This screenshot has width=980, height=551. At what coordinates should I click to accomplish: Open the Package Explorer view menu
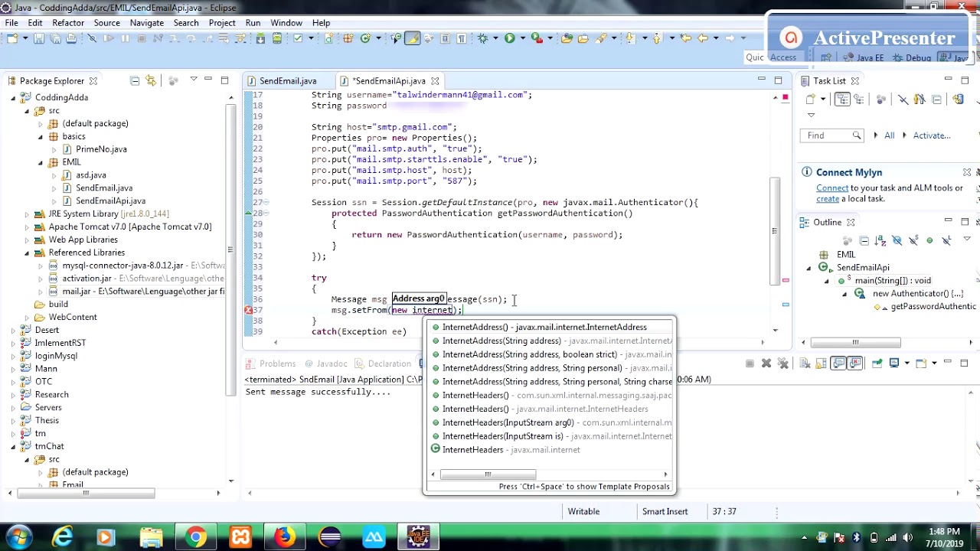coord(193,80)
